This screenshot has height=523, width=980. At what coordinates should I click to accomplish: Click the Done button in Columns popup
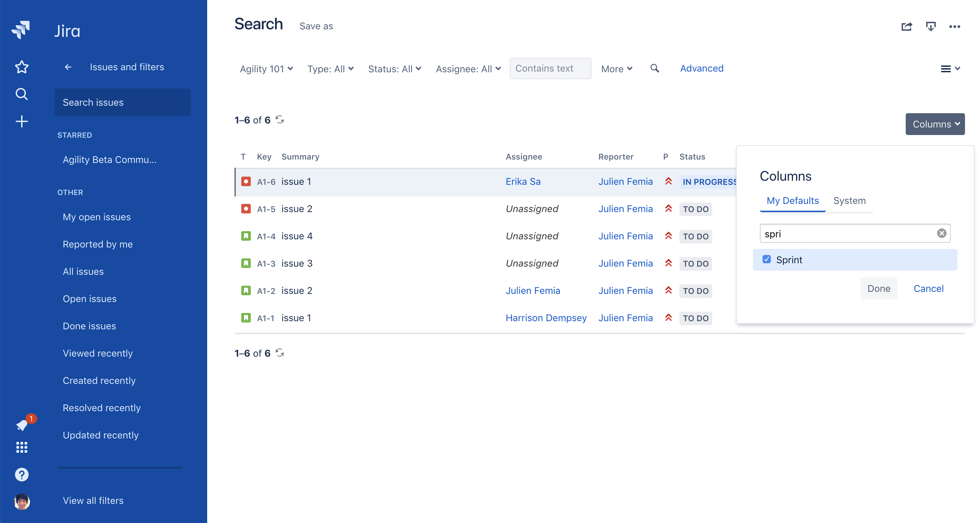click(879, 288)
